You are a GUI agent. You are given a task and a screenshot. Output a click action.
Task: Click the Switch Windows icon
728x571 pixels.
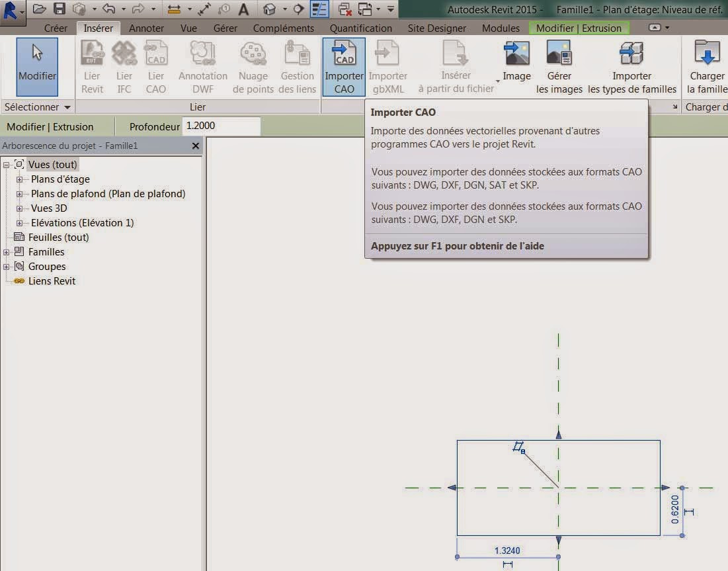pyautogui.click(x=366, y=9)
